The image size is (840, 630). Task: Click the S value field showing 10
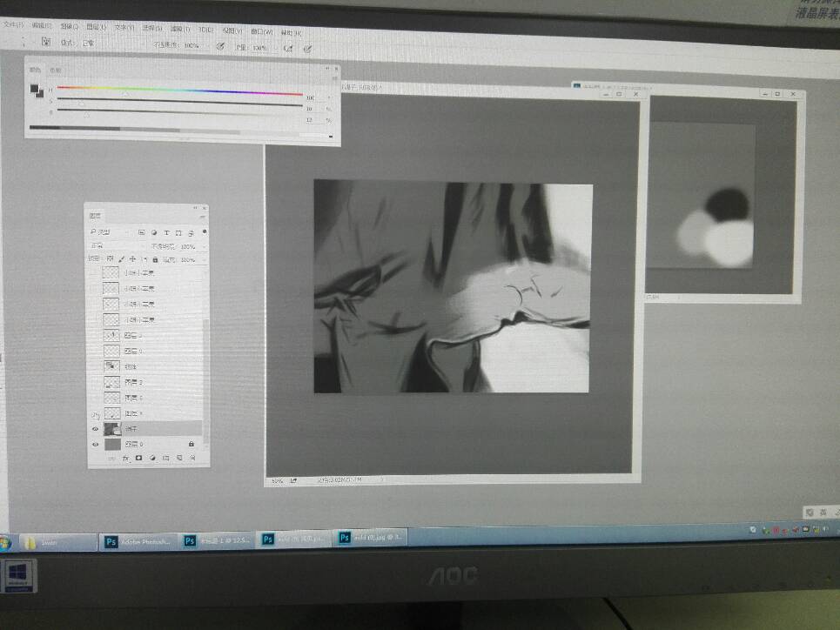pos(313,109)
